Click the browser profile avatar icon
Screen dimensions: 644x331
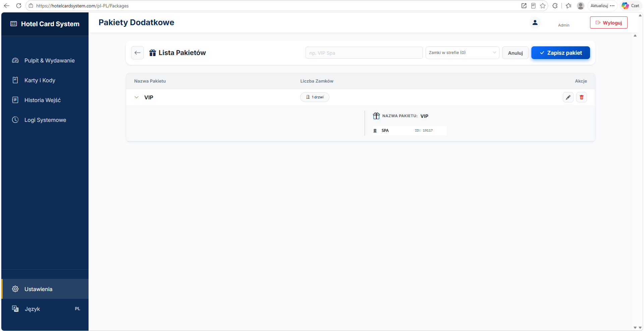click(x=581, y=6)
